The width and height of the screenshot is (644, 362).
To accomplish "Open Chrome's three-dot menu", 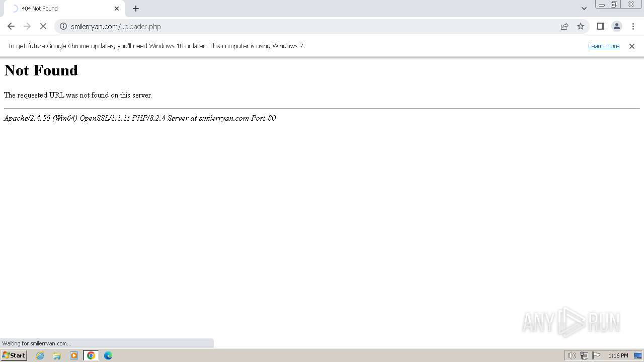I will (x=633, y=26).
